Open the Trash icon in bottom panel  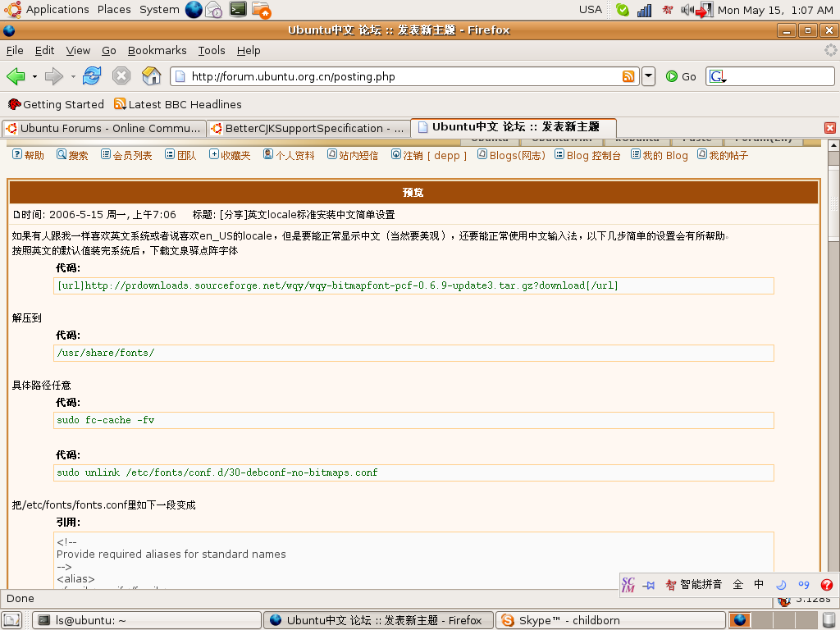tap(829, 620)
